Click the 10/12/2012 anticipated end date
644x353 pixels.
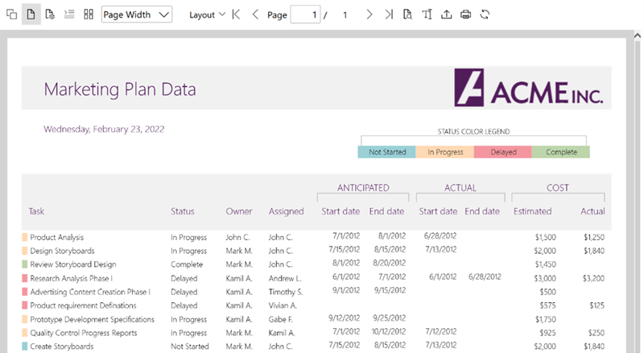click(389, 331)
